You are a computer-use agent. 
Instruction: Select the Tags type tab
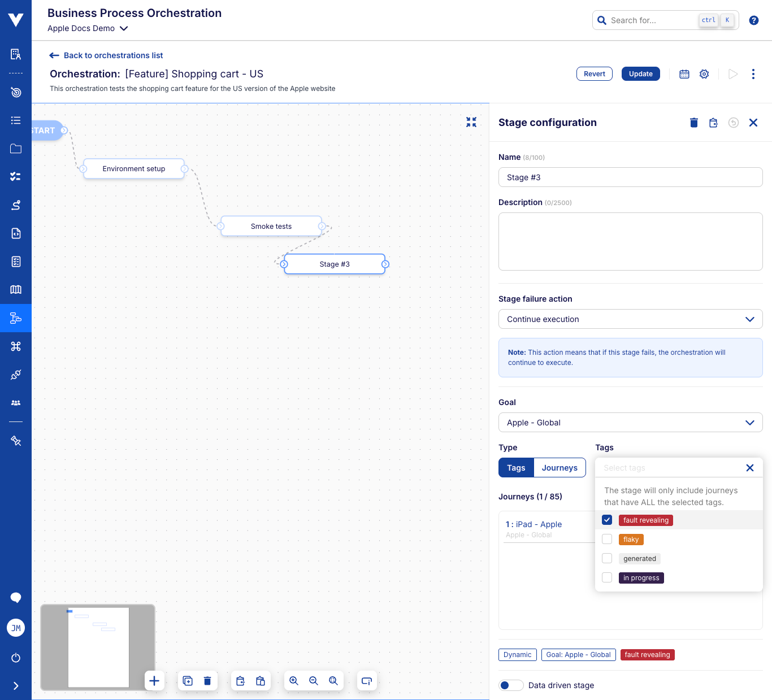pyautogui.click(x=516, y=468)
